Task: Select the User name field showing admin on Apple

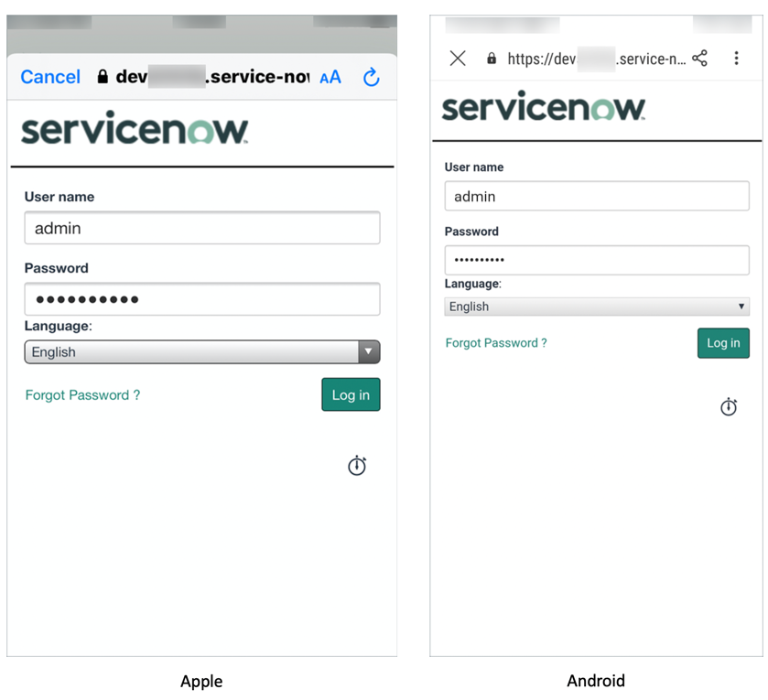Action: 201,227
